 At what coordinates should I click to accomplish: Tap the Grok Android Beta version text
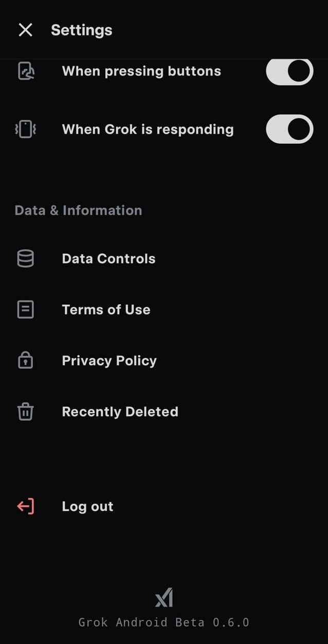point(164,622)
